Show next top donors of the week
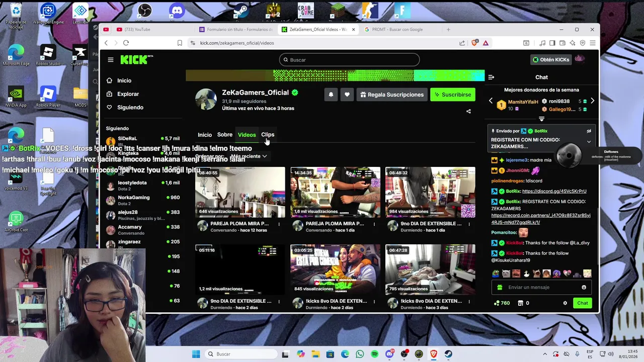 coord(592,101)
